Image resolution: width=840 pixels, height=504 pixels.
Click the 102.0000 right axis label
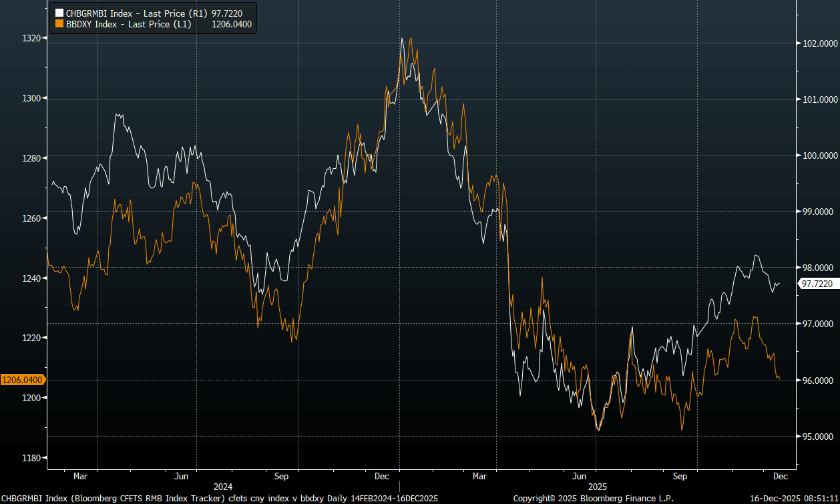(x=817, y=43)
